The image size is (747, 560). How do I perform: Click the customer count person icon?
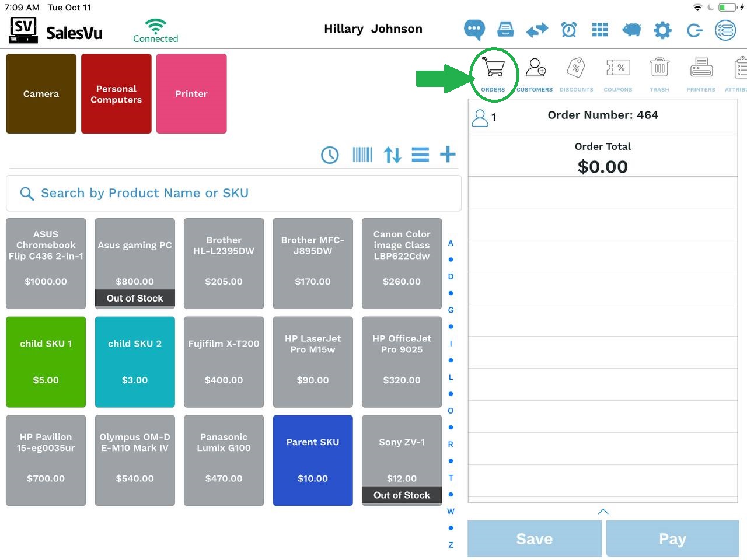[x=480, y=118]
